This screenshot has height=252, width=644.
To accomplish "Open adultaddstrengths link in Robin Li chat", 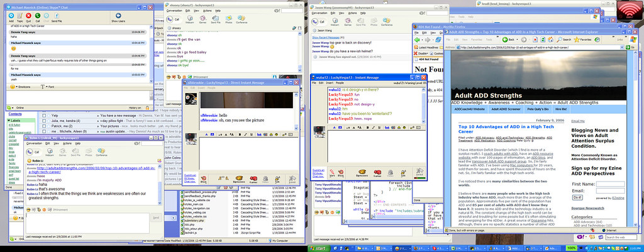I will tap(96, 170).
